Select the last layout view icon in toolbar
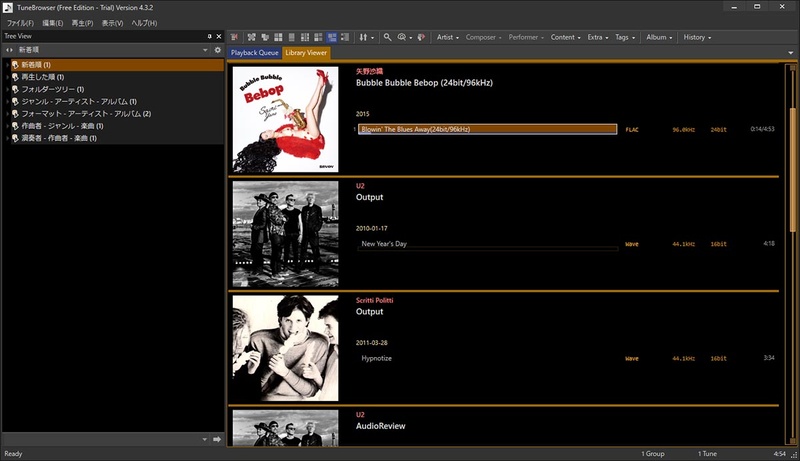 [345, 37]
